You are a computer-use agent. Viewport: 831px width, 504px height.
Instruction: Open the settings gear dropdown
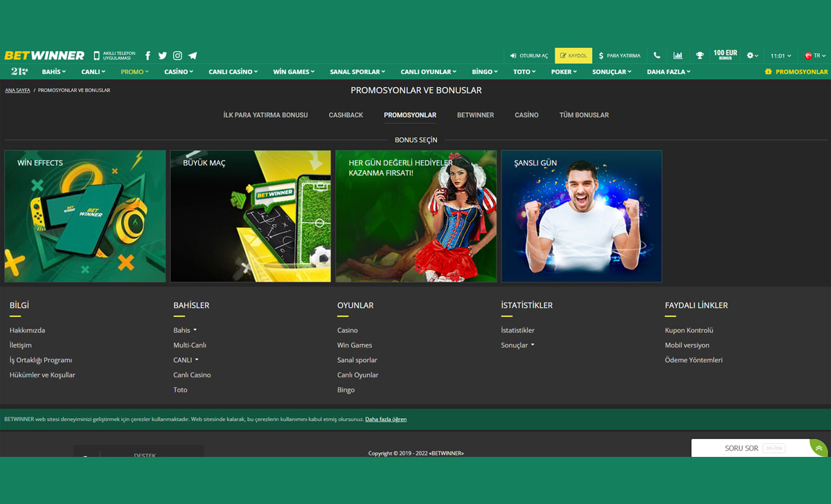pos(753,55)
